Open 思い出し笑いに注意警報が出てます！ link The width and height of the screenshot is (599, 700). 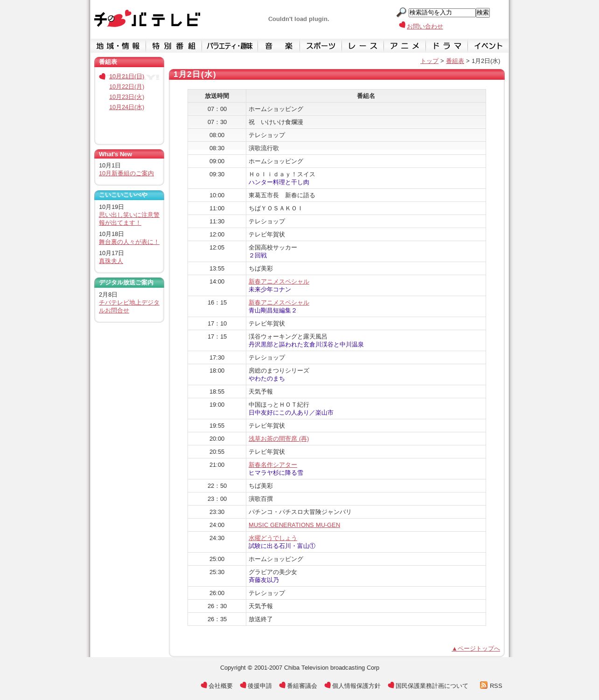[x=129, y=219]
